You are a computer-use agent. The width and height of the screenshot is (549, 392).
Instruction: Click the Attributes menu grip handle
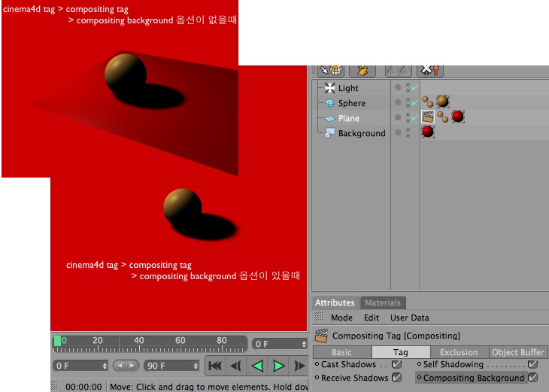coord(319,317)
